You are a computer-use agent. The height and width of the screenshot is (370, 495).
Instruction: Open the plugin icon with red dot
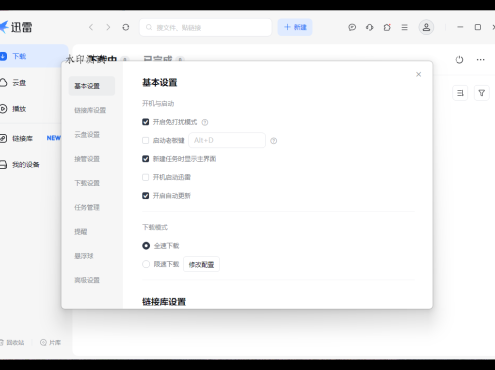coord(387,27)
